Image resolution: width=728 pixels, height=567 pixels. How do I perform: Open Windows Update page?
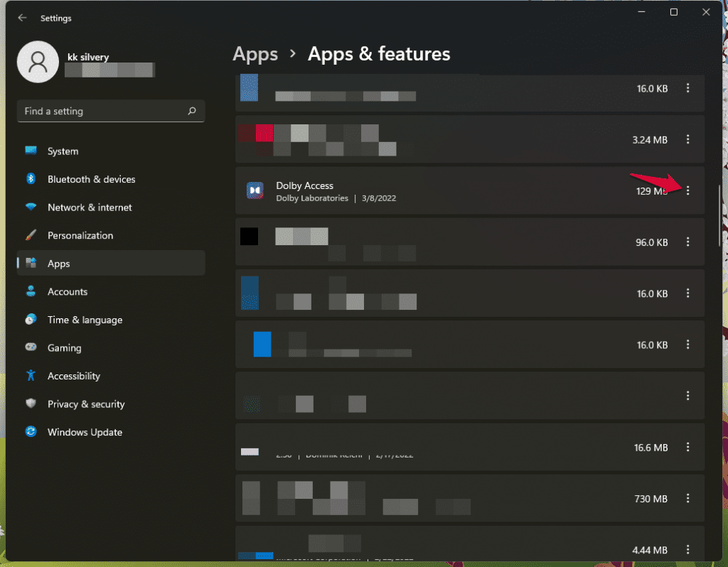point(85,432)
